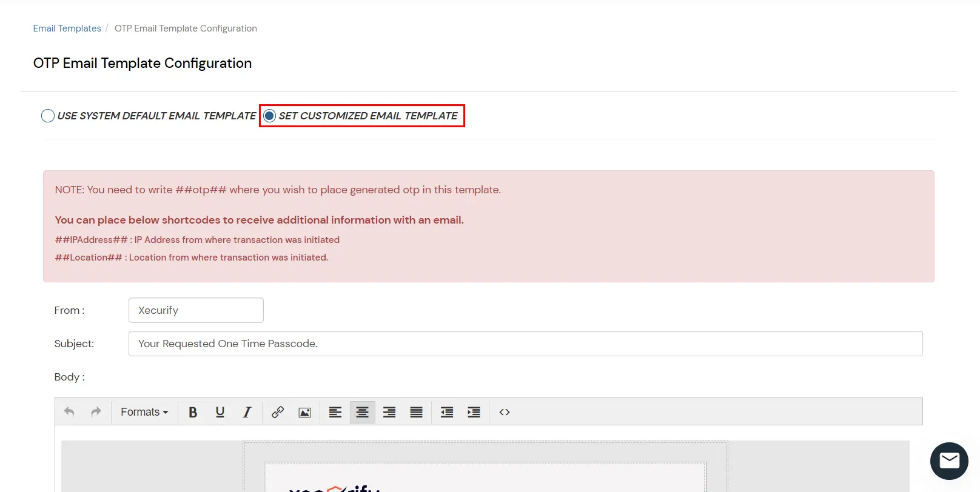The image size is (980, 492).
Task: Align text center
Action: point(363,412)
